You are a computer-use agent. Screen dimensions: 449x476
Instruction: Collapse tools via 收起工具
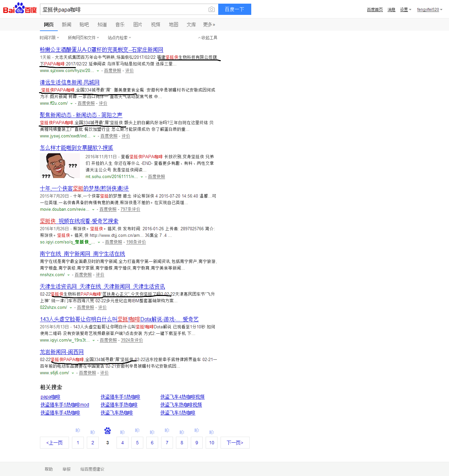pos(208,38)
